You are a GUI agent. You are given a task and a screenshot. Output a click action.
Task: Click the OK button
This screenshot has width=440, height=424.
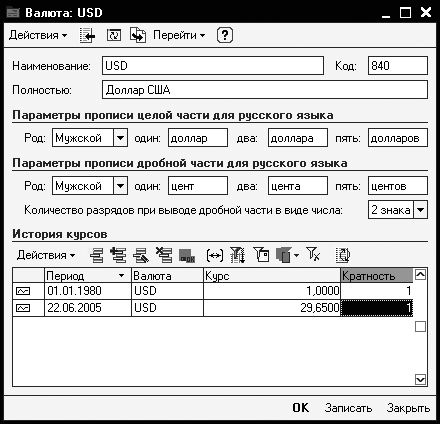pos(301,408)
